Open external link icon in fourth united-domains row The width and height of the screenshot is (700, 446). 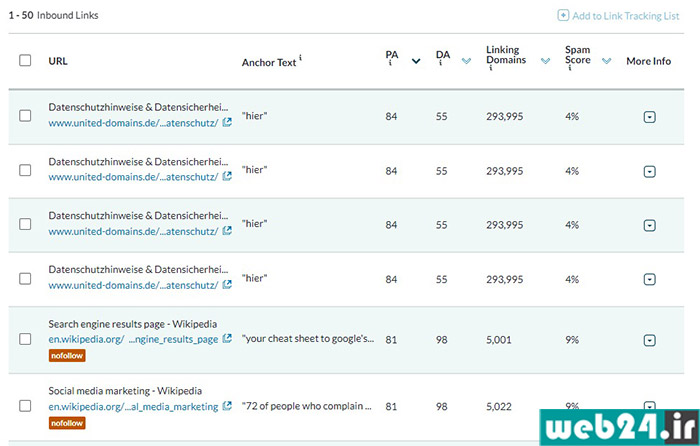227,284
